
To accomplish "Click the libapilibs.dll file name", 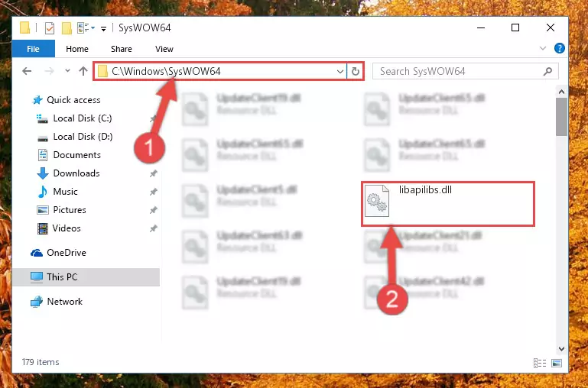I will 425,190.
